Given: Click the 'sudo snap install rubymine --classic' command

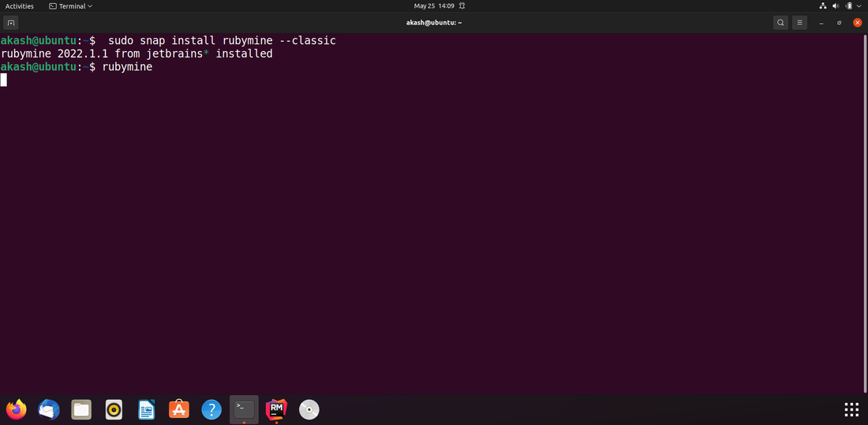Looking at the screenshot, I should (x=222, y=41).
